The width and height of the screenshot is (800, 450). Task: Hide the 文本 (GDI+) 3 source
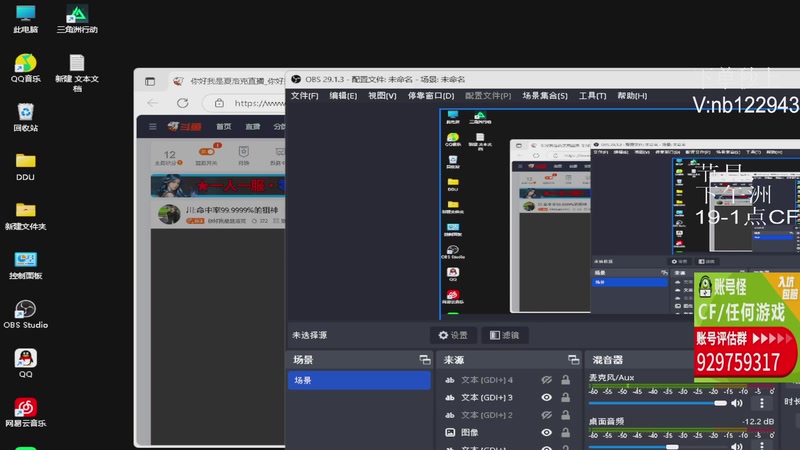pyautogui.click(x=546, y=397)
